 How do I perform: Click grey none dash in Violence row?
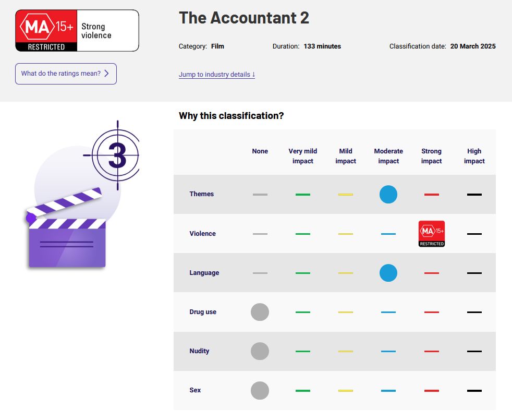[x=260, y=234]
